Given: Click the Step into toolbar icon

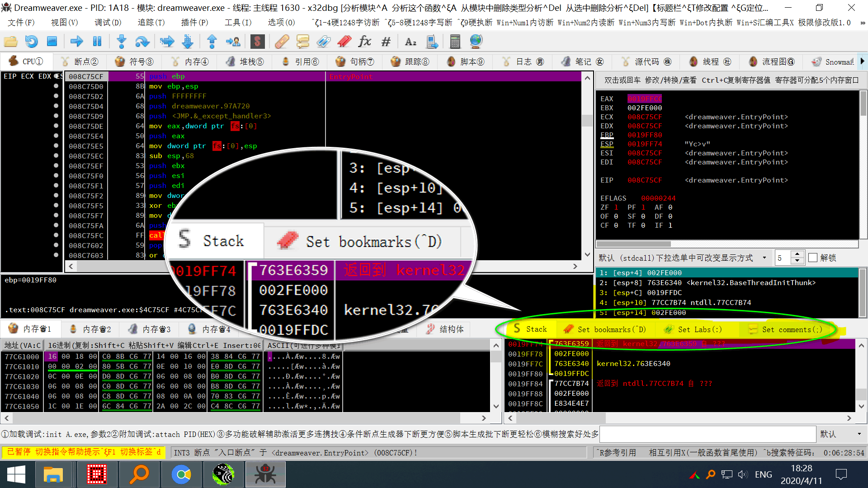Looking at the screenshot, I should (121, 42).
